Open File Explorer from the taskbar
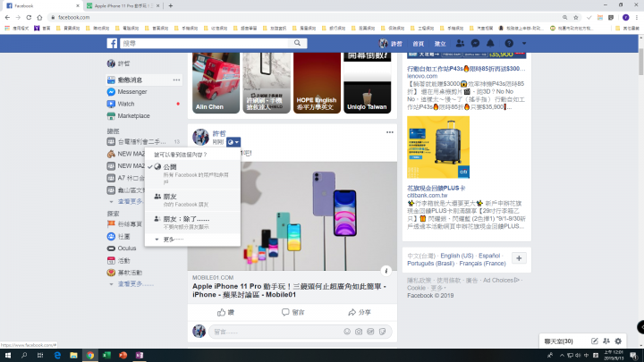The image size is (644, 362). click(73, 356)
